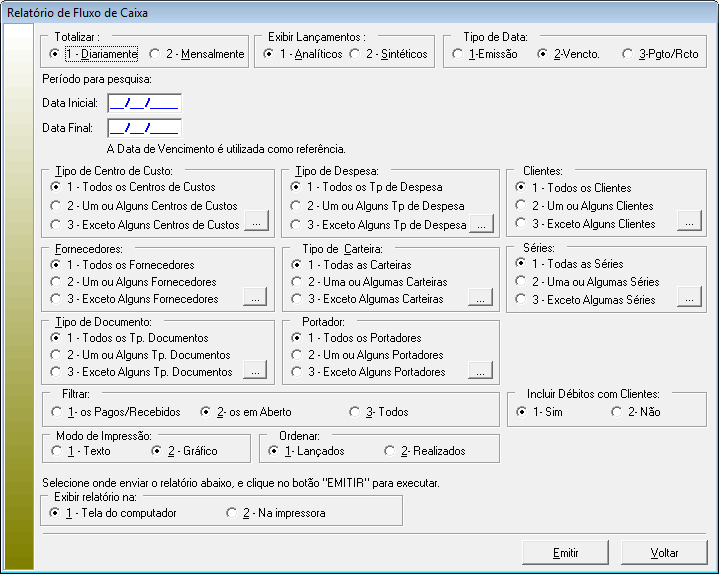Select 3-Pgto/Rcto date type

pyautogui.click(x=628, y=54)
